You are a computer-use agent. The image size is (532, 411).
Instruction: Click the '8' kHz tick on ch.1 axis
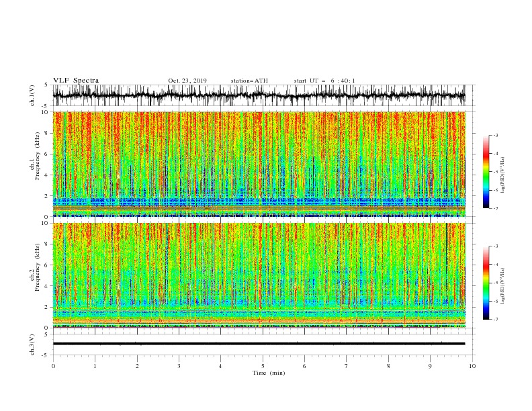(47, 133)
